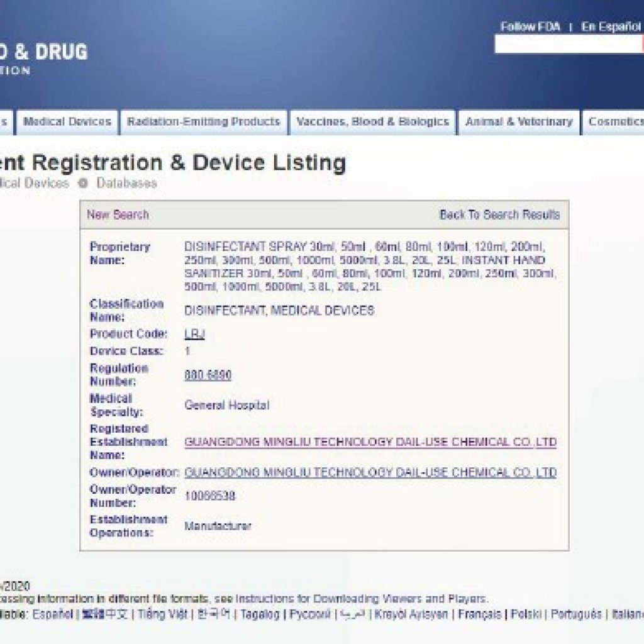Open regulation number 880.6890 link
The height and width of the screenshot is (644, 644).
pyautogui.click(x=208, y=375)
